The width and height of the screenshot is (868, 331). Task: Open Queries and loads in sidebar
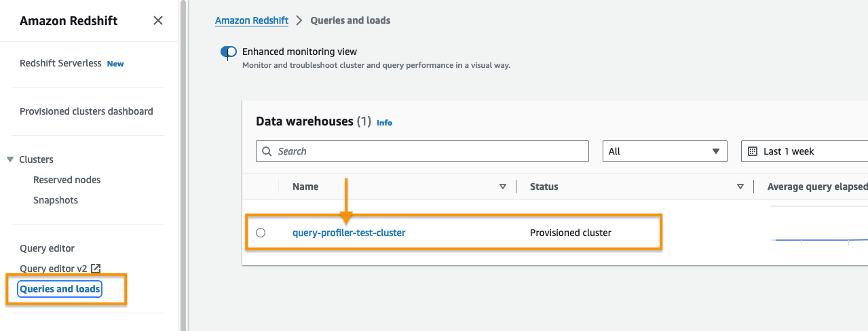click(60, 289)
